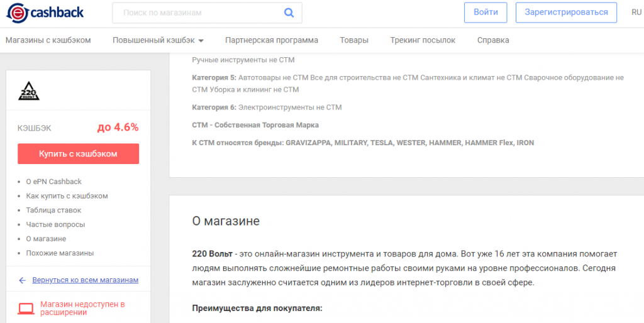Open the RU language selector
The image size is (644, 323).
click(636, 12)
